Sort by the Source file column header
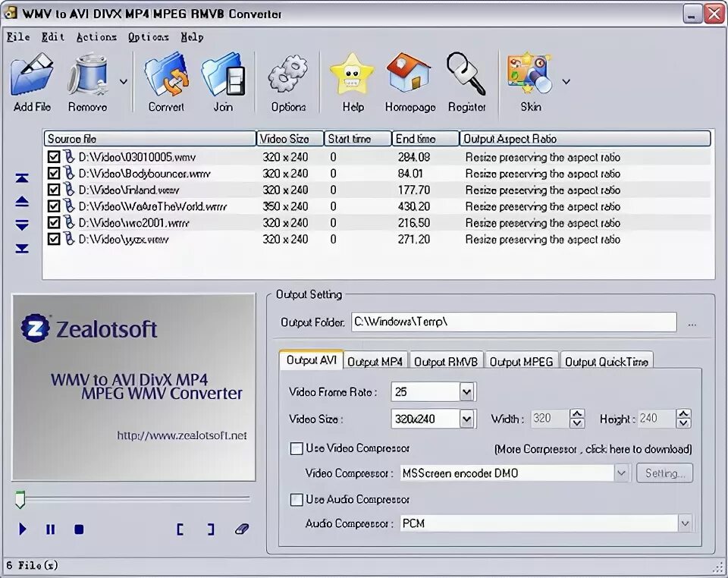The width and height of the screenshot is (728, 578). (149, 139)
